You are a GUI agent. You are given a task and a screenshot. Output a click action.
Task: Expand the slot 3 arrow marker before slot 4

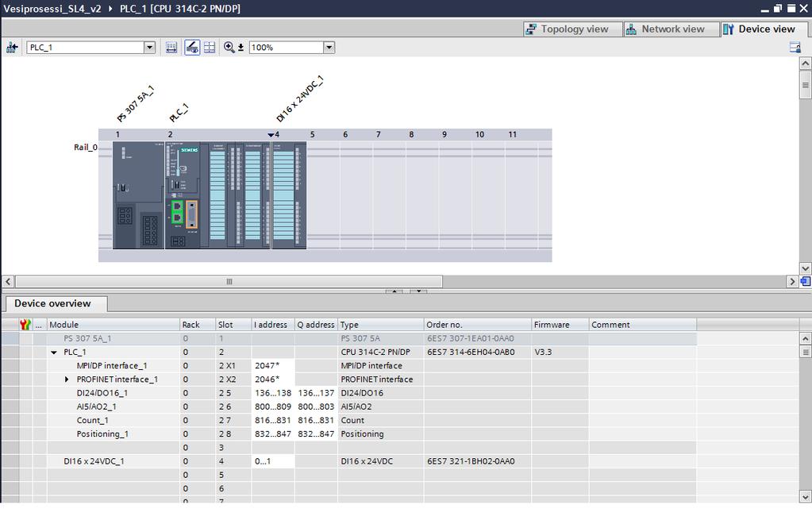coord(271,135)
